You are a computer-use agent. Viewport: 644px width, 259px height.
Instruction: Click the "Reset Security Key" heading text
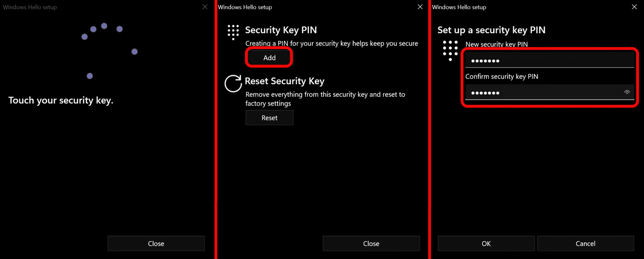click(x=284, y=81)
